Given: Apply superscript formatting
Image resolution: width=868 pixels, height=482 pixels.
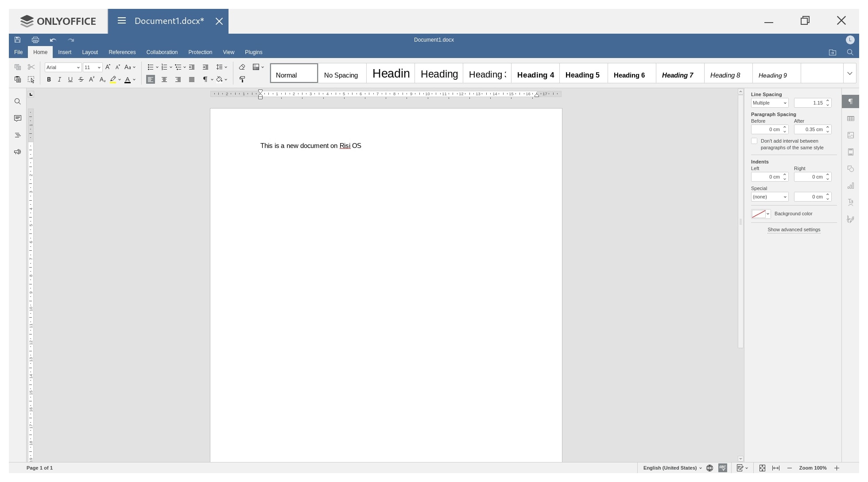Looking at the screenshot, I should pyautogui.click(x=92, y=79).
